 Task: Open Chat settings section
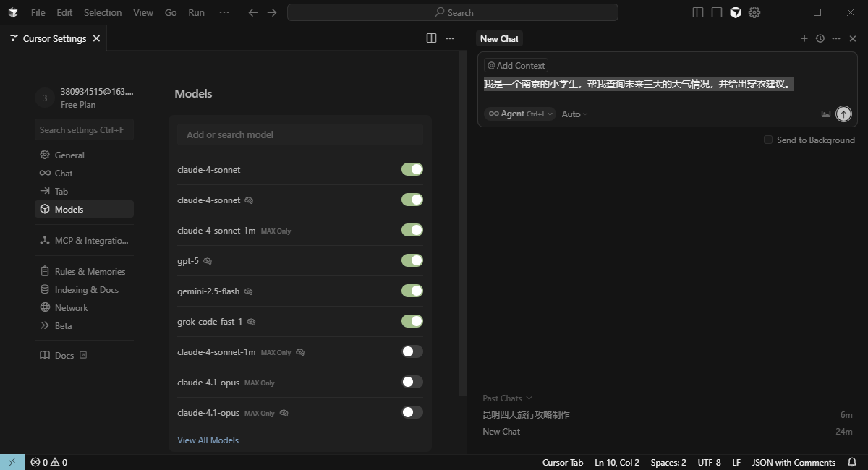(84, 173)
